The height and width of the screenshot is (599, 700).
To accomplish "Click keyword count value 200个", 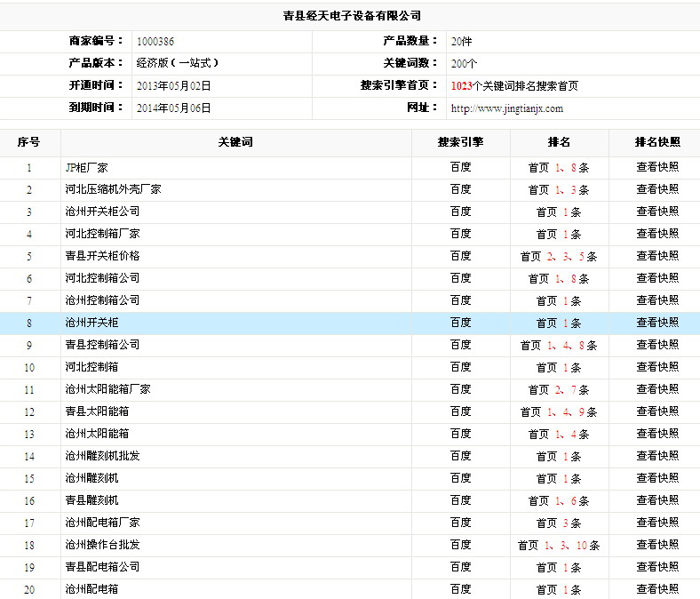I will pyautogui.click(x=464, y=63).
